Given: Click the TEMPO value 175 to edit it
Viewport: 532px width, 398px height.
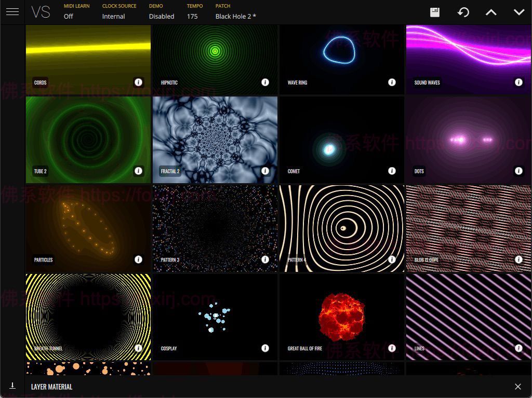Looking at the screenshot, I should point(192,16).
